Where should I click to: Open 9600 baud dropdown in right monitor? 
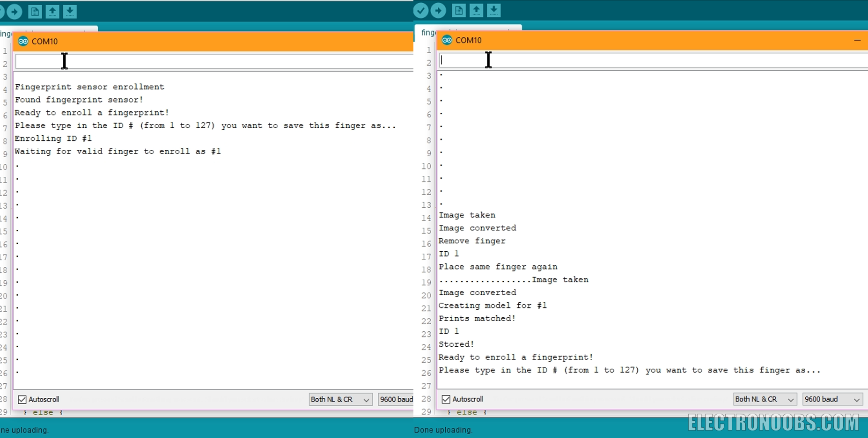pos(832,399)
